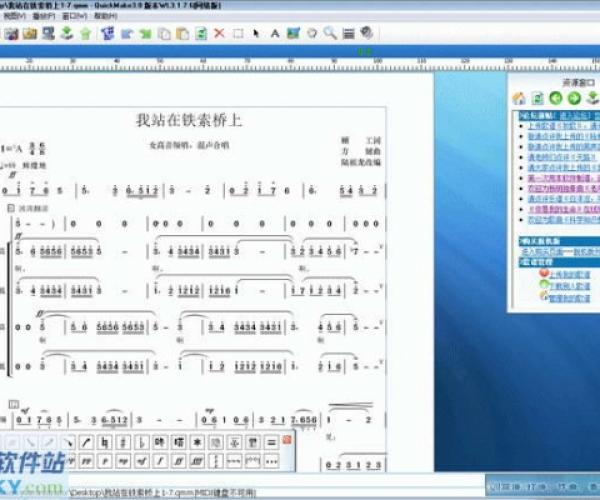Refresh the resource window page
This screenshot has height=500, width=600.
point(538,98)
